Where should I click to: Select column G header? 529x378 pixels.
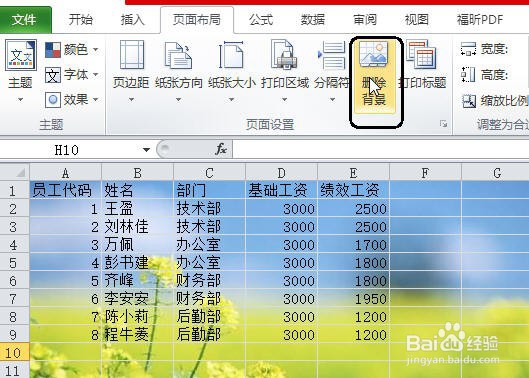496,173
